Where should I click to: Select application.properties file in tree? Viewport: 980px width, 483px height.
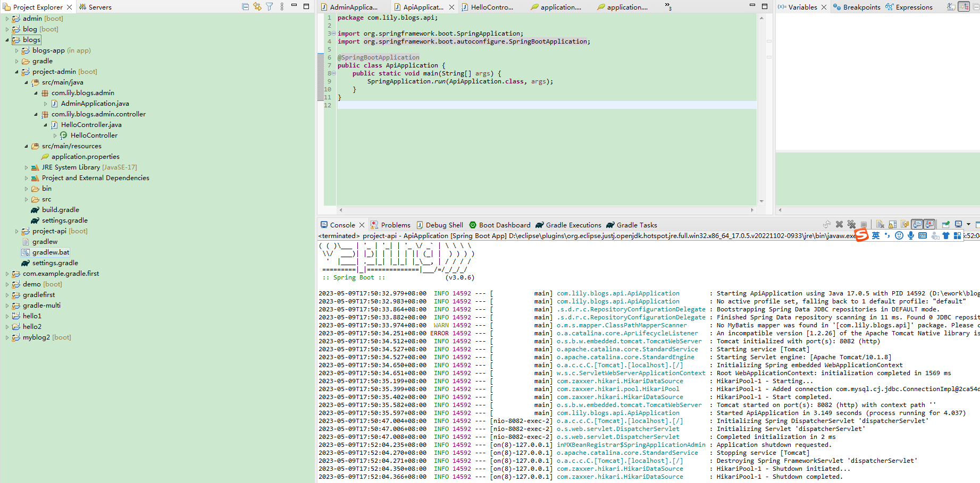[85, 157]
